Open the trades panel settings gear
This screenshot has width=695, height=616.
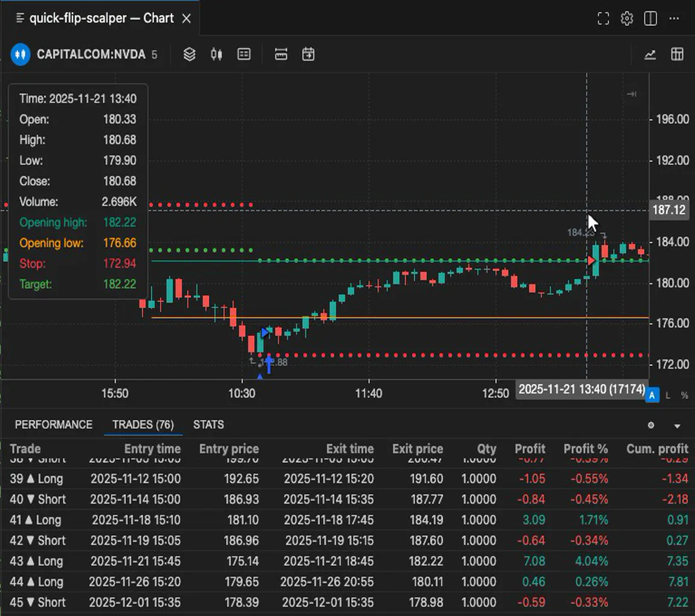click(651, 425)
